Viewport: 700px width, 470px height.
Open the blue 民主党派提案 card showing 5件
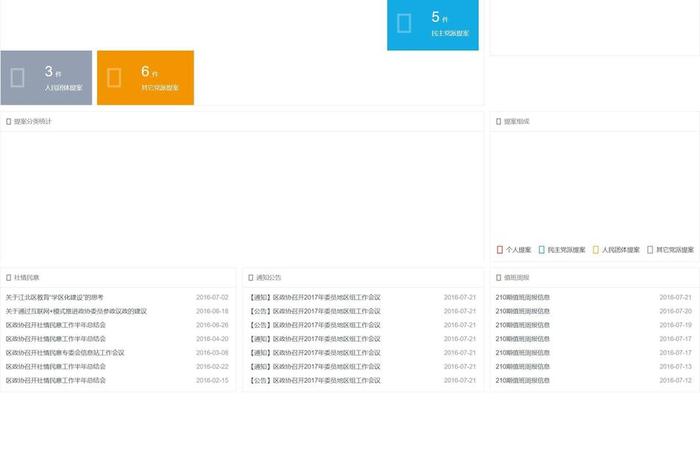[433, 25]
